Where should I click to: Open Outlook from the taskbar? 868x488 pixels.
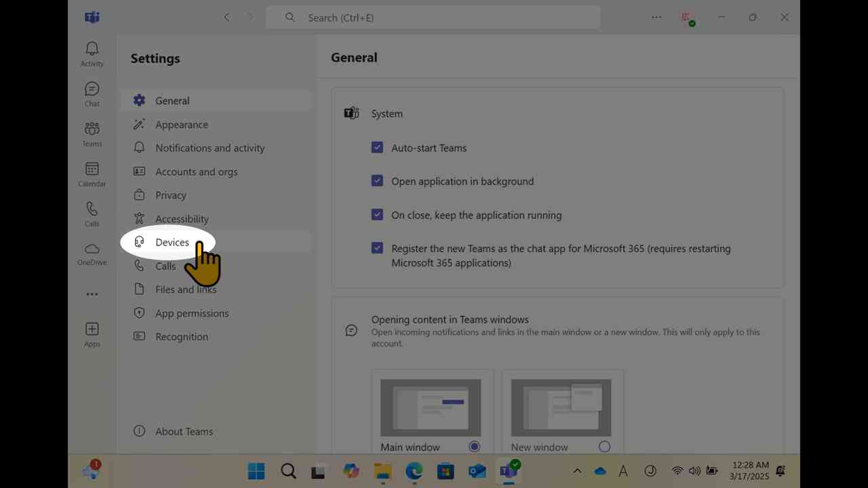point(477,471)
